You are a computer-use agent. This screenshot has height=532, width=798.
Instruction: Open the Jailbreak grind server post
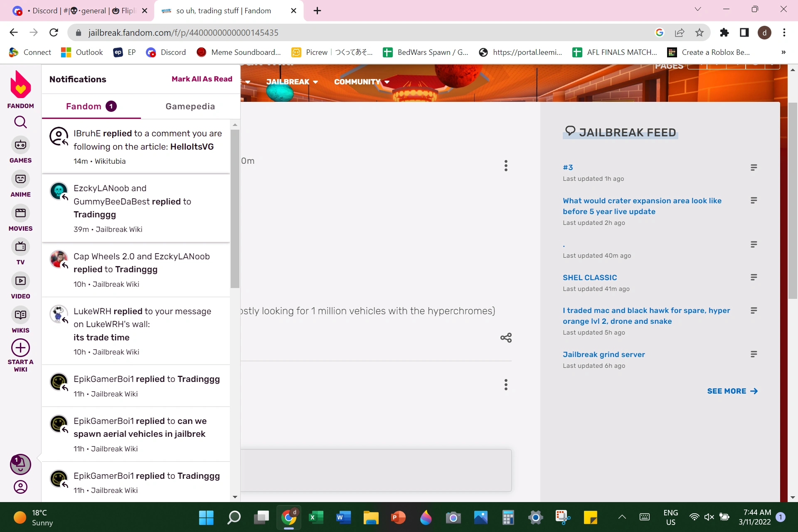point(603,354)
